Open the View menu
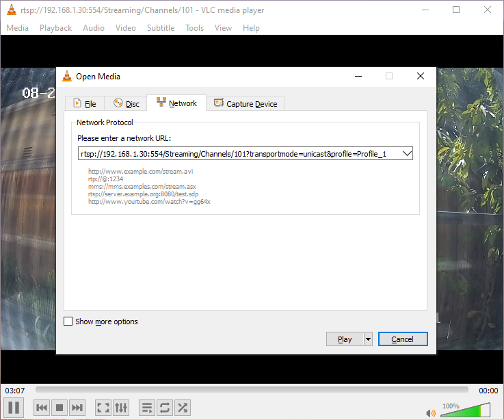This screenshot has width=504, height=420. pos(223,28)
